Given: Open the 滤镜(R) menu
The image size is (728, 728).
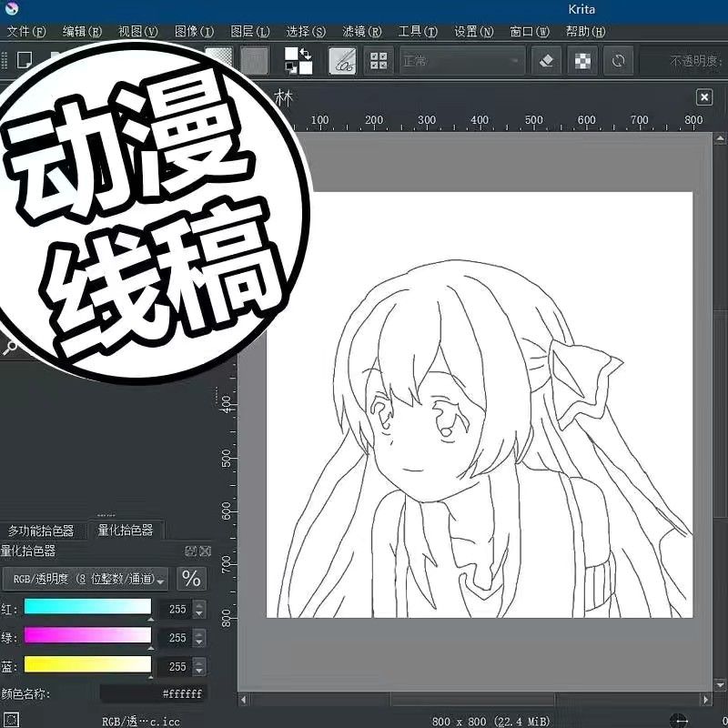Looking at the screenshot, I should tap(361, 32).
